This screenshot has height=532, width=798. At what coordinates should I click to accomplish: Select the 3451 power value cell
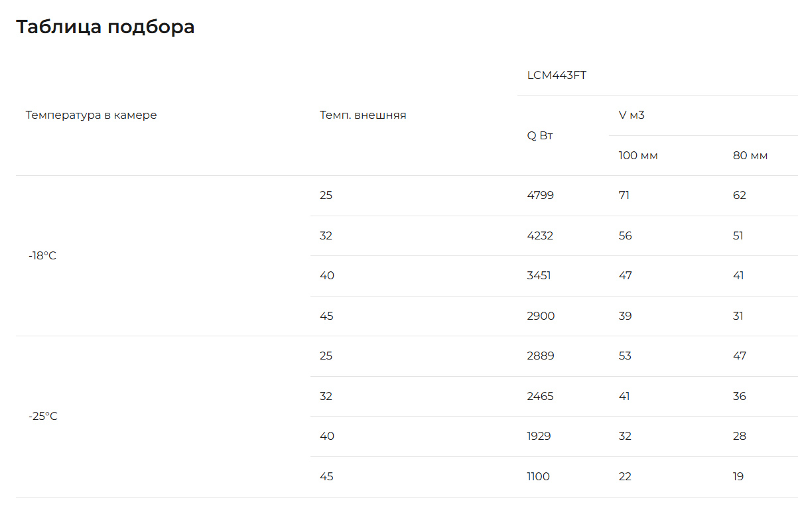539,276
